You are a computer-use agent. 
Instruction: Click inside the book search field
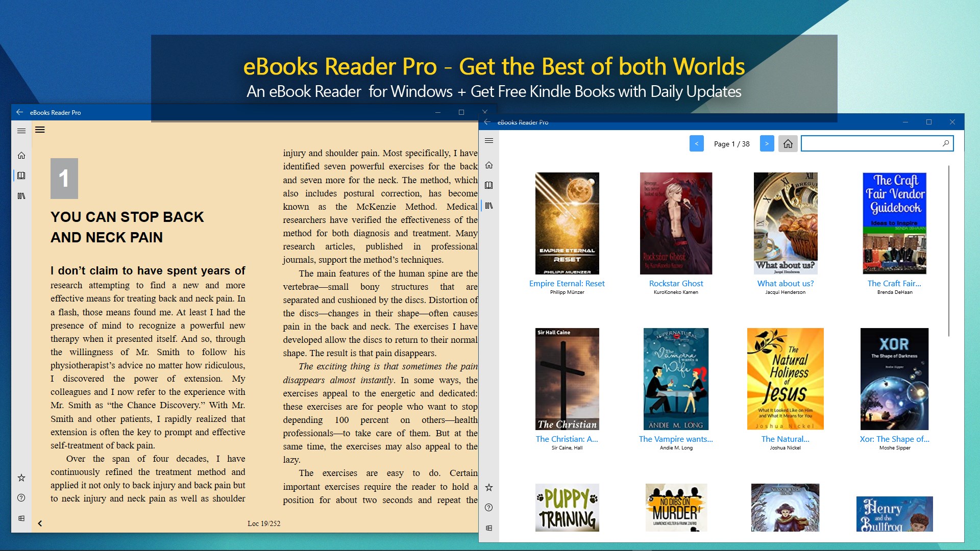click(870, 144)
